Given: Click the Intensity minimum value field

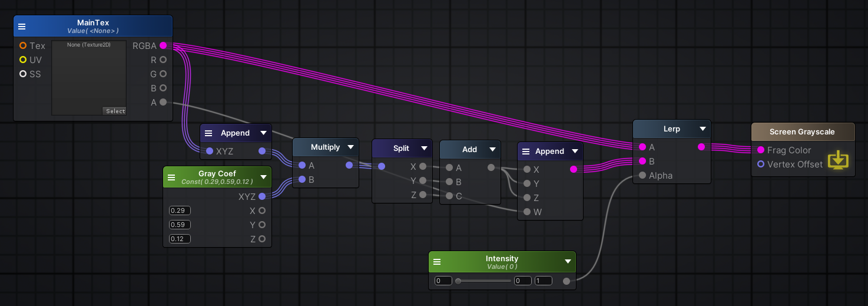Looking at the screenshot, I should pos(443,281).
